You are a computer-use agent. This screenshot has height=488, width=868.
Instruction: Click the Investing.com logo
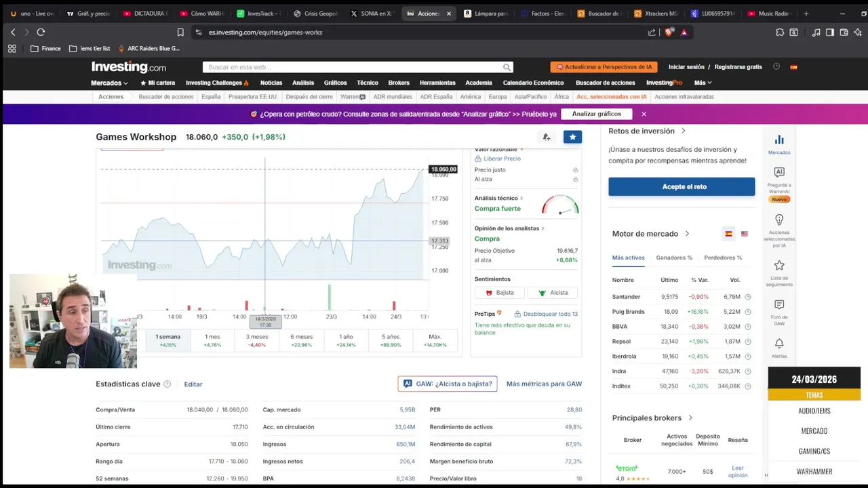pos(129,67)
